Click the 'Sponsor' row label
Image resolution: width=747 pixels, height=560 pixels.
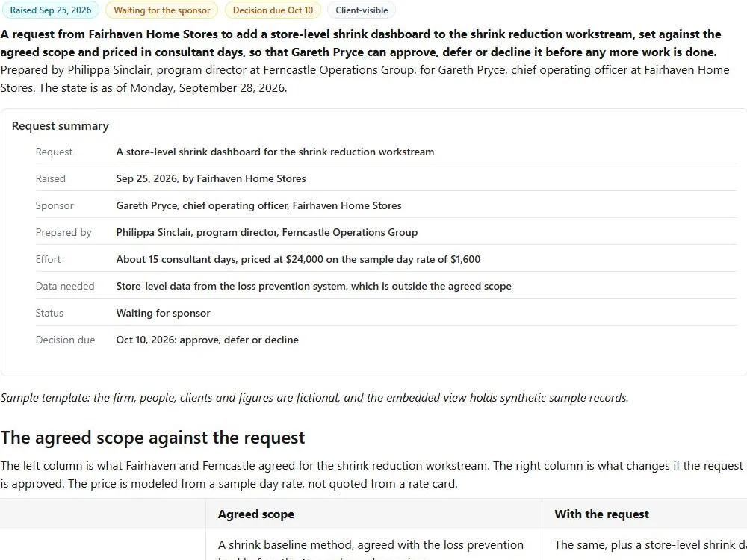coord(55,206)
